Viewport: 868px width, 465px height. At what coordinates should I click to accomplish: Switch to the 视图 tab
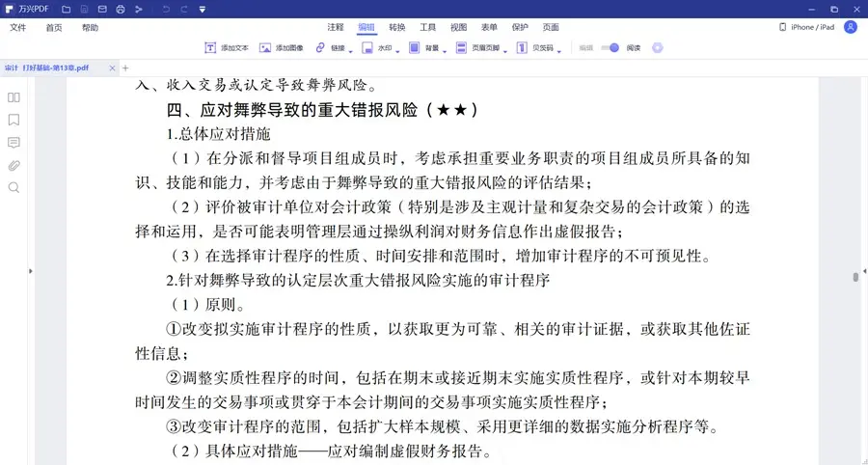point(458,27)
